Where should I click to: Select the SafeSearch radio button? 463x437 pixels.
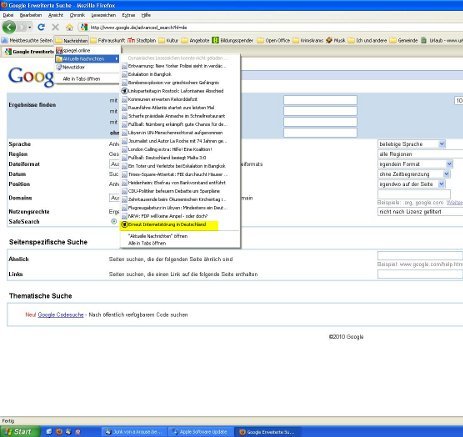click(114, 221)
